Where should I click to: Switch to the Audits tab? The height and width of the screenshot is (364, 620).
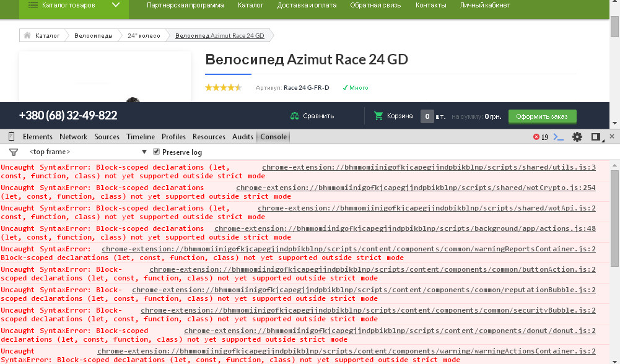click(242, 137)
